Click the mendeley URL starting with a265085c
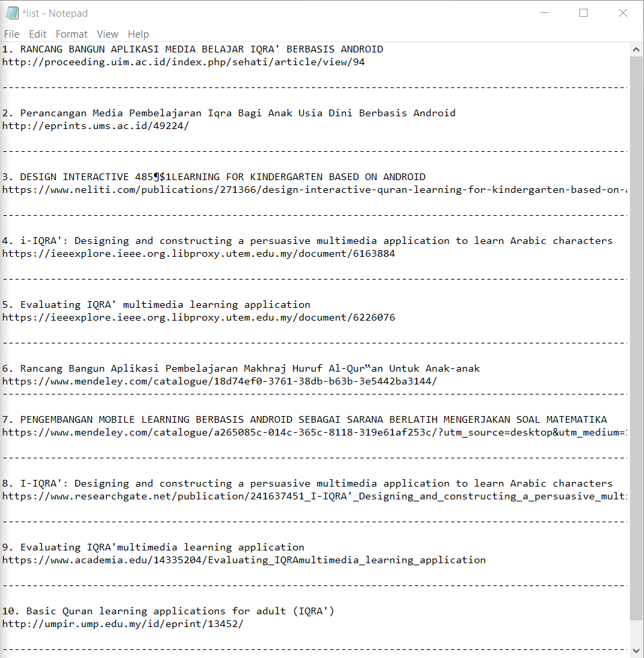 point(315,432)
